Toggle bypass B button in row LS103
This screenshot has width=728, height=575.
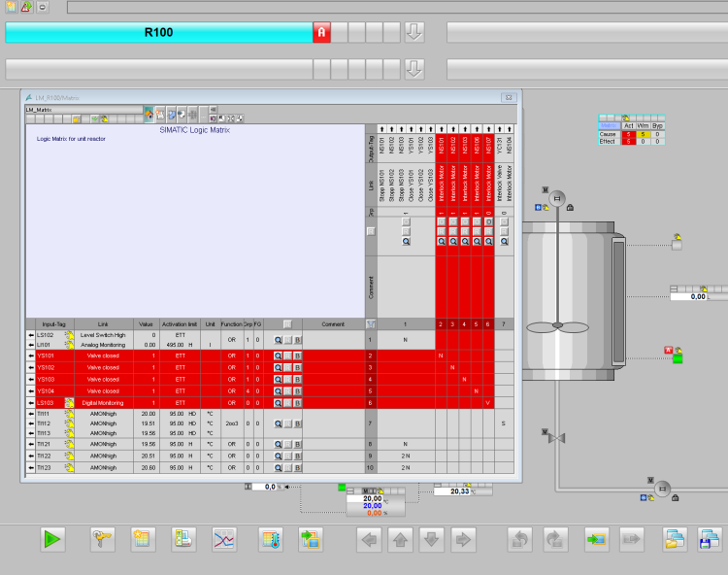(298, 403)
